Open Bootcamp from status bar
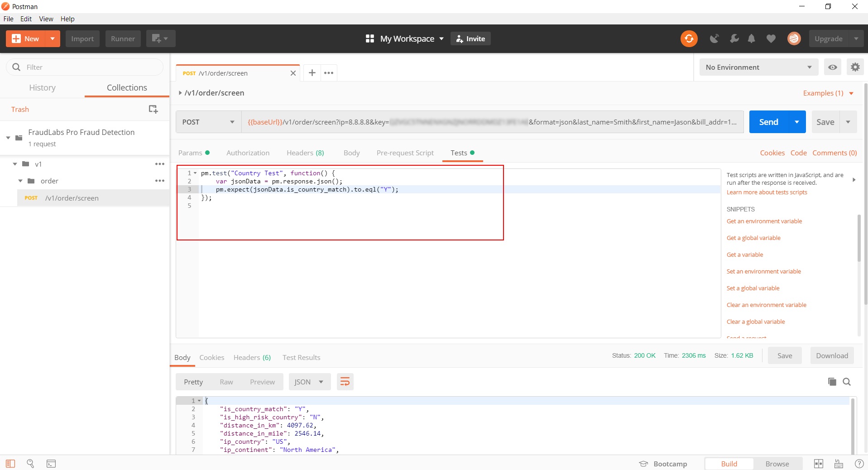The height and width of the screenshot is (470, 868). (x=663, y=464)
